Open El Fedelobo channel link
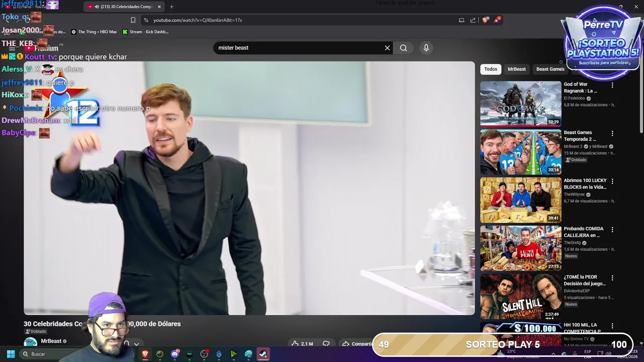This screenshot has height=362, width=644. [x=574, y=99]
